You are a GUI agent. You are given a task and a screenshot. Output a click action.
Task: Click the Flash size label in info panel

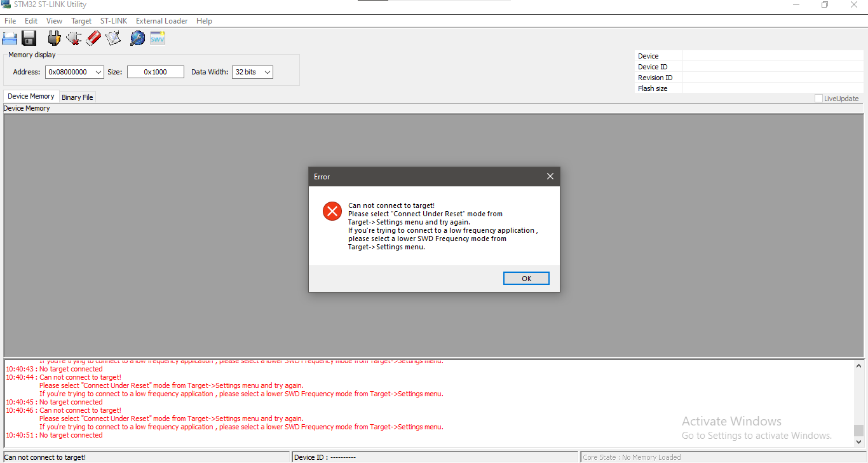pos(653,88)
